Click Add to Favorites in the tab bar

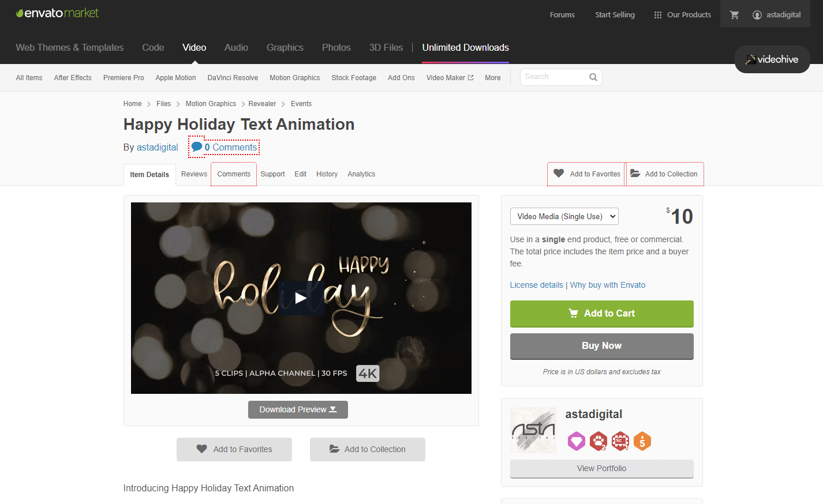pos(586,174)
